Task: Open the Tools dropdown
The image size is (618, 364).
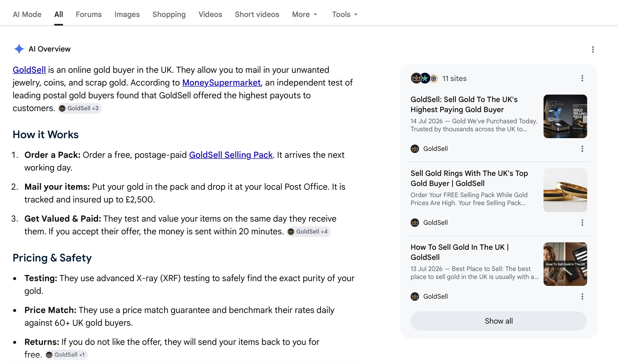Action: pyautogui.click(x=345, y=14)
